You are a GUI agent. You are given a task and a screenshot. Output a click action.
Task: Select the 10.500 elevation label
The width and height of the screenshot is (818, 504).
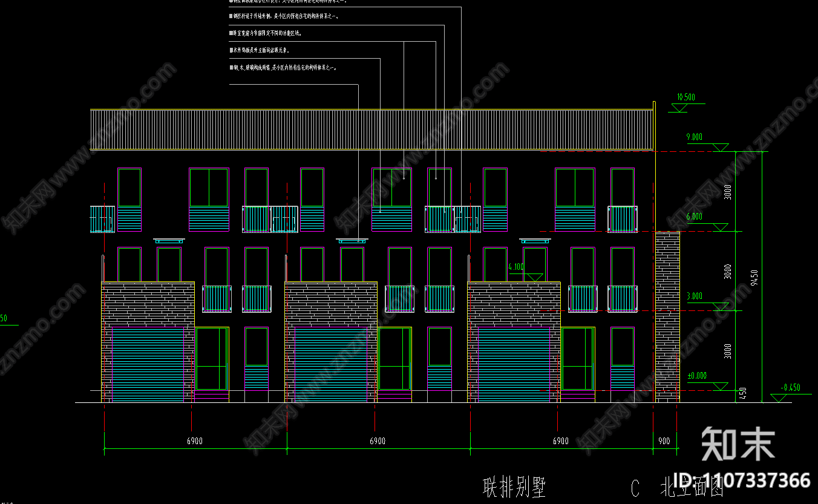tap(686, 97)
